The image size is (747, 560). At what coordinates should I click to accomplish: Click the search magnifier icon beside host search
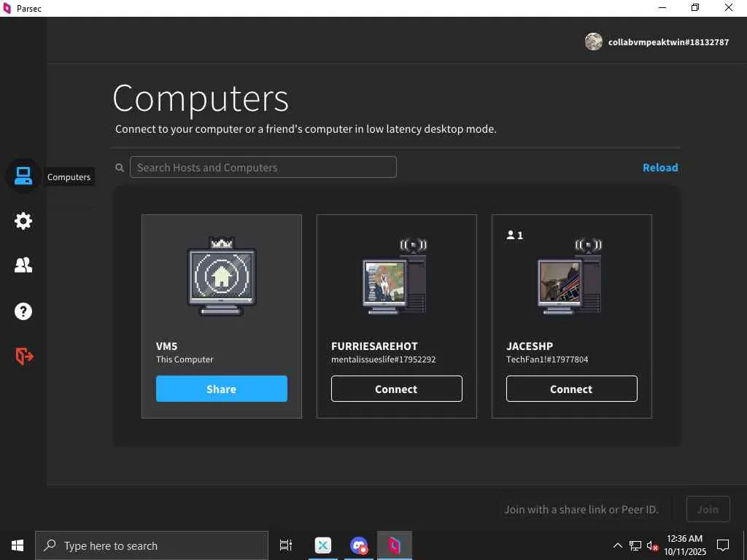(x=120, y=168)
